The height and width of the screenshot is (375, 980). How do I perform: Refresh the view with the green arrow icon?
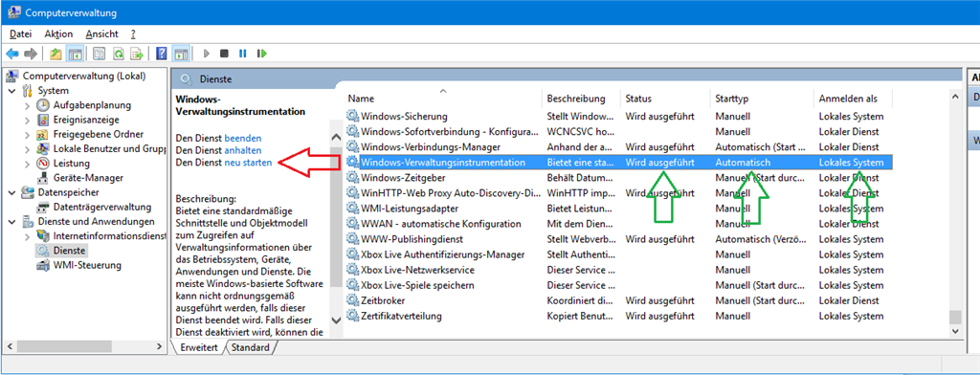click(118, 54)
